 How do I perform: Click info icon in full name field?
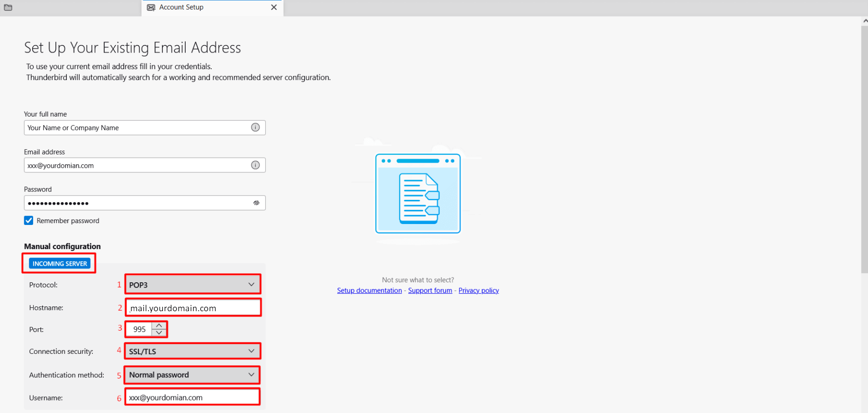pos(255,127)
